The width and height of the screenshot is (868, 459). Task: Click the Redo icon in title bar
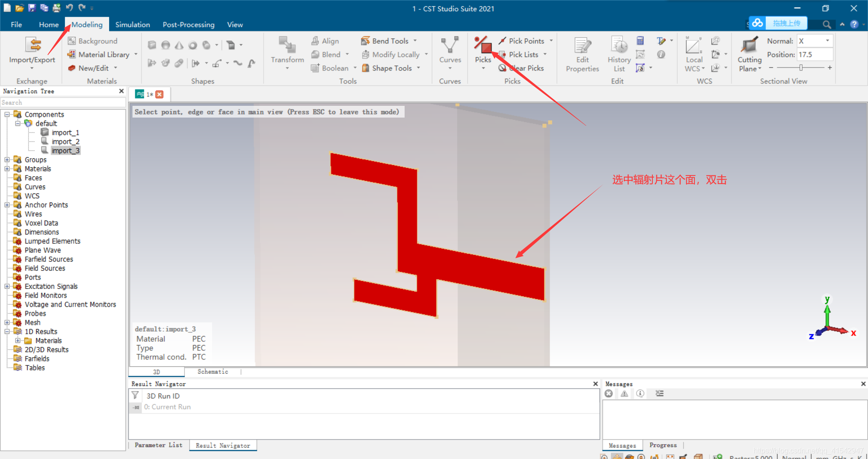(82, 8)
